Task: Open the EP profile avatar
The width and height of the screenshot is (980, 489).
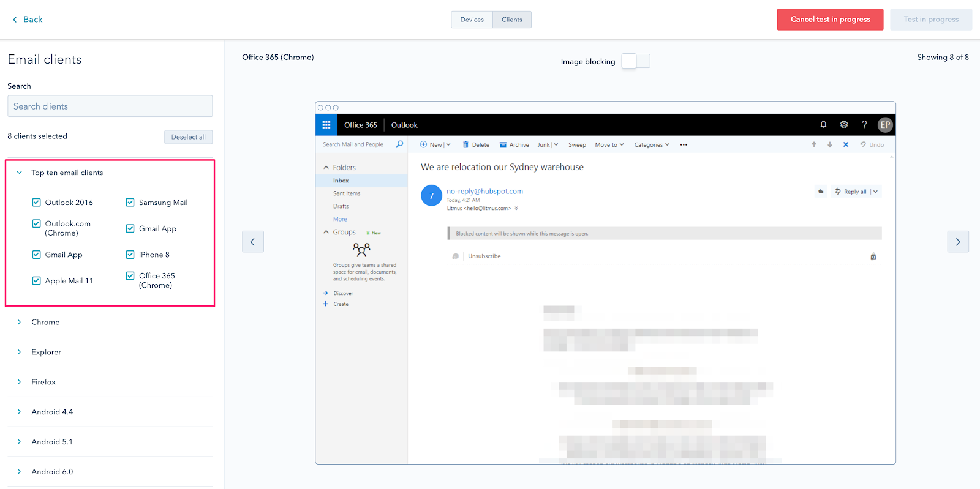Action: click(x=885, y=125)
